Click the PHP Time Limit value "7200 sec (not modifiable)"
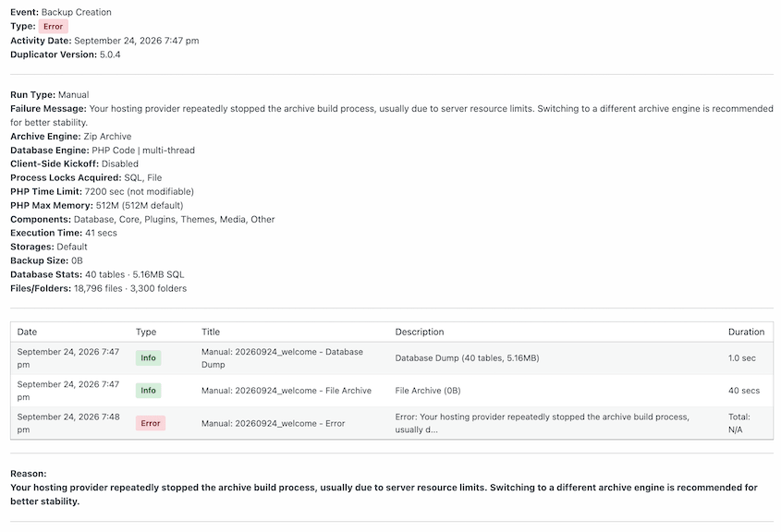The height and width of the screenshot is (532, 781). pyautogui.click(x=140, y=191)
